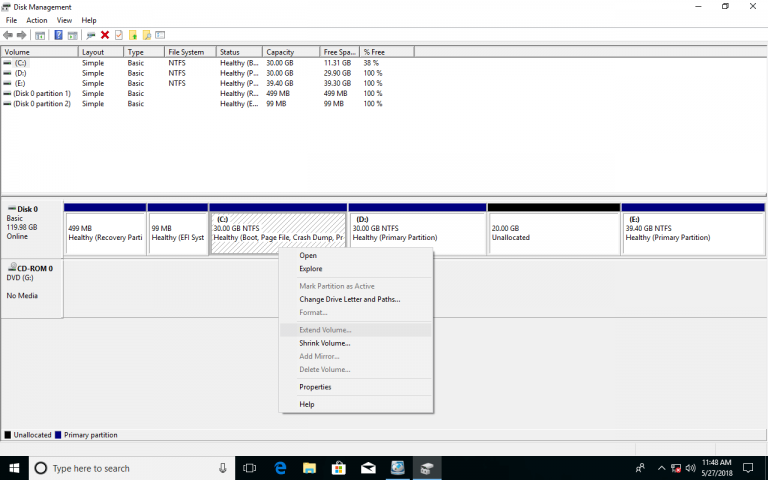Viewport: 768px width, 480px height.
Task: Click the properties checkmark document icon
Action: pyautogui.click(x=119, y=35)
